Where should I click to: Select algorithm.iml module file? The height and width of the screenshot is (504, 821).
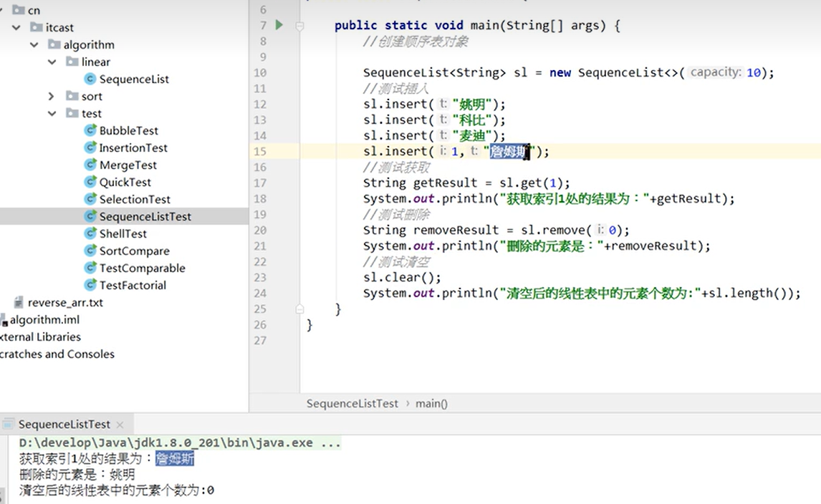tap(44, 320)
